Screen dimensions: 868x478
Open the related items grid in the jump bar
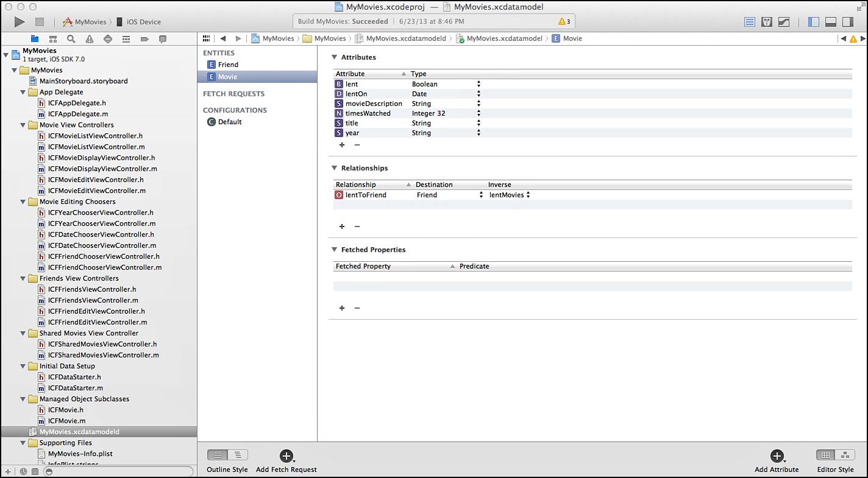pyautogui.click(x=206, y=38)
